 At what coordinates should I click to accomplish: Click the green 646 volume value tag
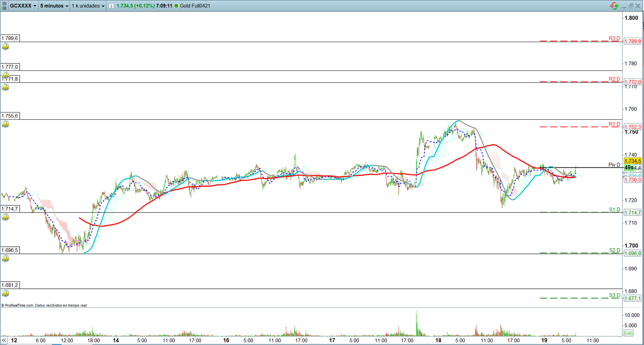click(x=628, y=333)
